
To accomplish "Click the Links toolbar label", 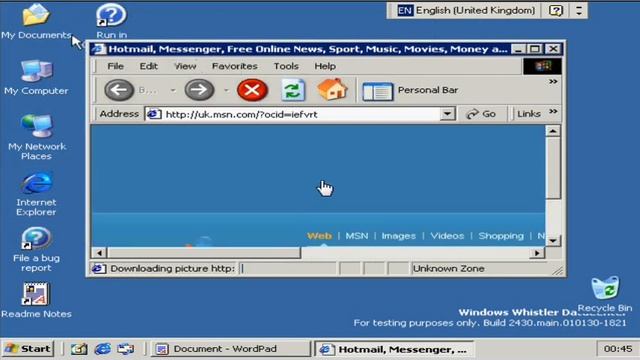I will [529, 114].
